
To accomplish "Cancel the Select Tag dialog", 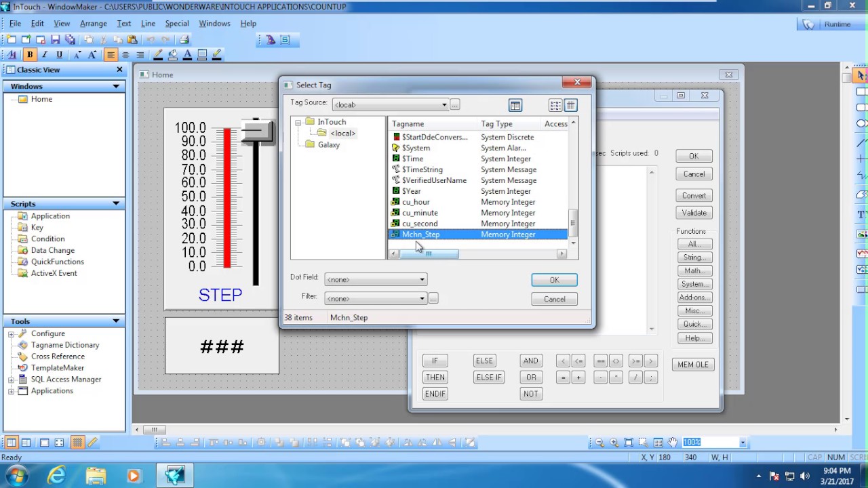I will [x=554, y=299].
